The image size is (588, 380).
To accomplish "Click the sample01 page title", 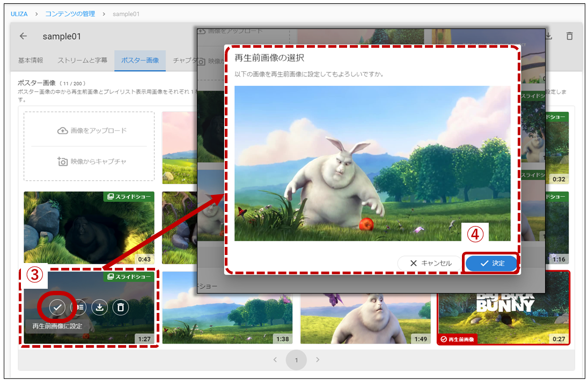I will pos(62,36).
